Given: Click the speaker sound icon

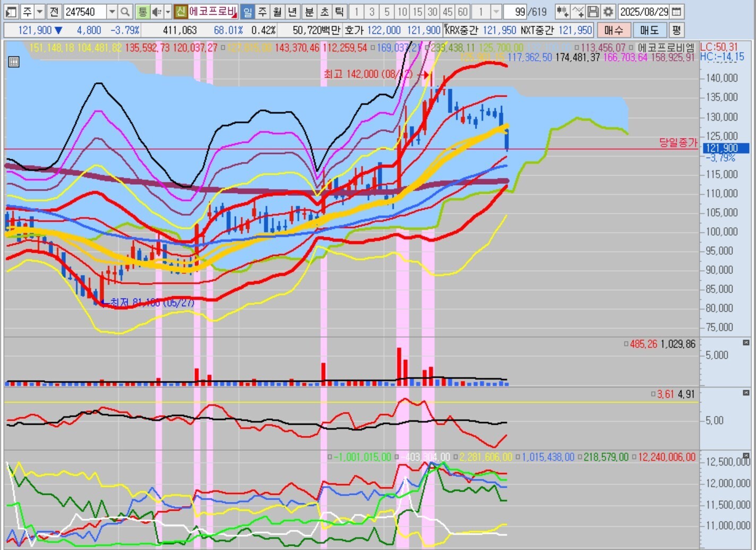Looking at the screenshot, I should [x=157, y=12].
